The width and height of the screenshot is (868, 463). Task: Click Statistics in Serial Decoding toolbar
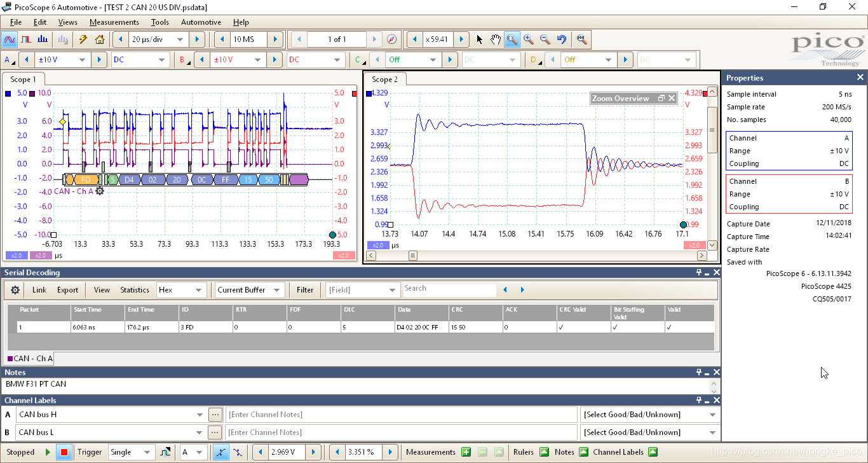[135, 290]
